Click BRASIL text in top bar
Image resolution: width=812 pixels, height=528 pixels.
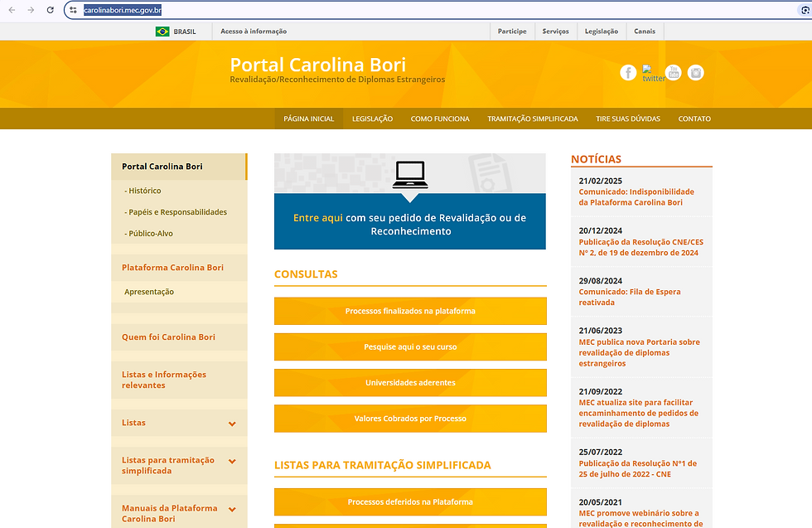(x=185, y=31)
